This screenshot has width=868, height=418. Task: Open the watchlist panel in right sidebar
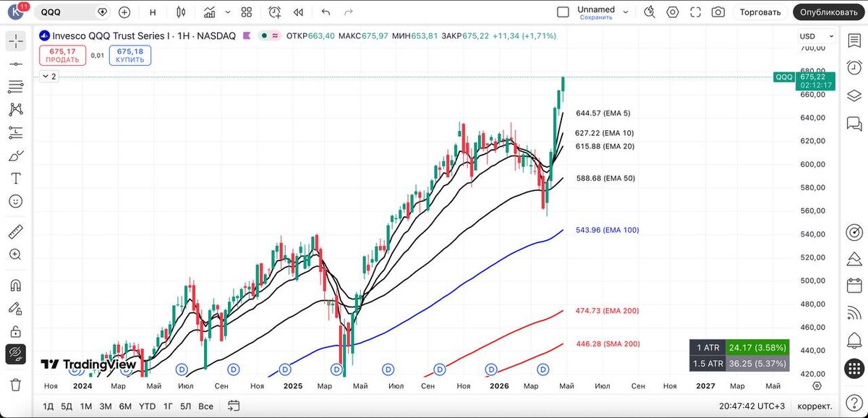tap(854, 41)
